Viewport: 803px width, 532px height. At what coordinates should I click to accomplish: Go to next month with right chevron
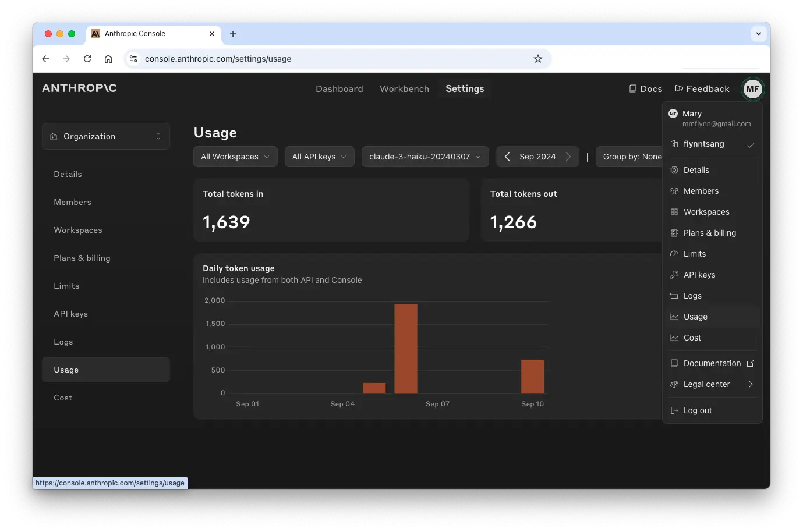[x=568, y=157]
